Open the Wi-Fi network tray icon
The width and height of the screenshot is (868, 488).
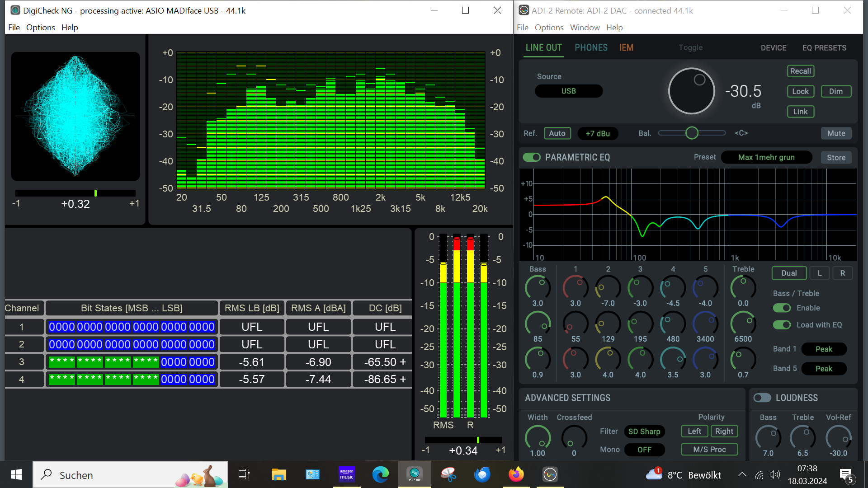(759, 475)
